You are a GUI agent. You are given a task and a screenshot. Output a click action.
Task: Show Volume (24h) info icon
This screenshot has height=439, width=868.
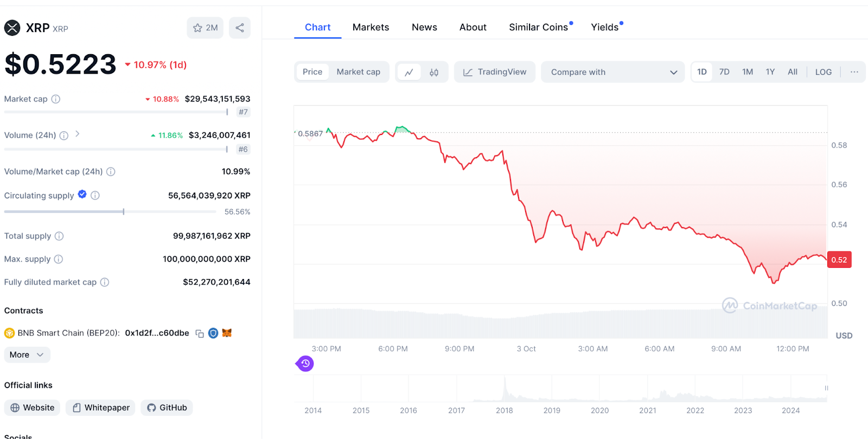[x=64, y=135]
